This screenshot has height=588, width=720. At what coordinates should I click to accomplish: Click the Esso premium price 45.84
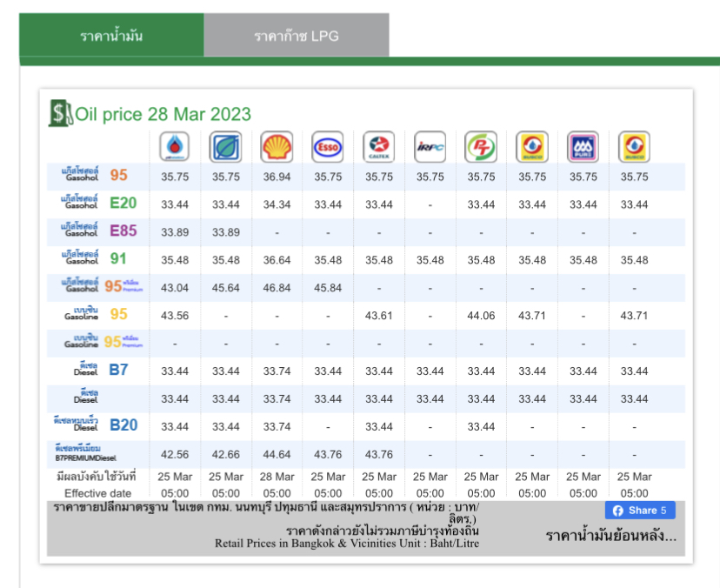click(328, 288)
